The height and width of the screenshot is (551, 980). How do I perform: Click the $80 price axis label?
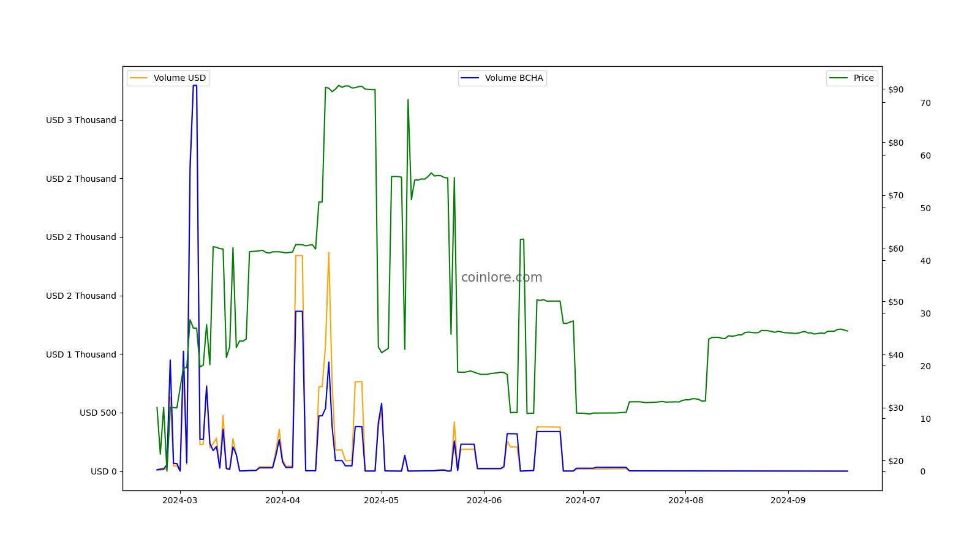[895, 143]
